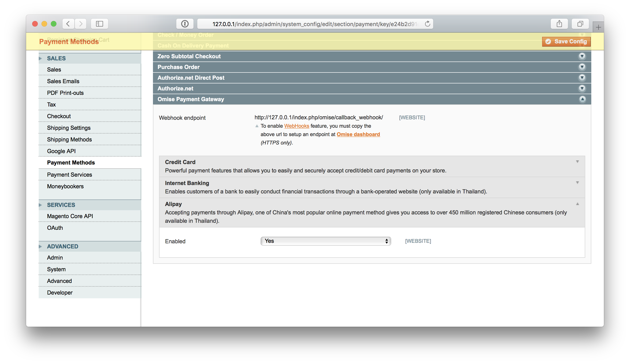
Task: Follow the WebHooks link
Action: pos(297,126)
